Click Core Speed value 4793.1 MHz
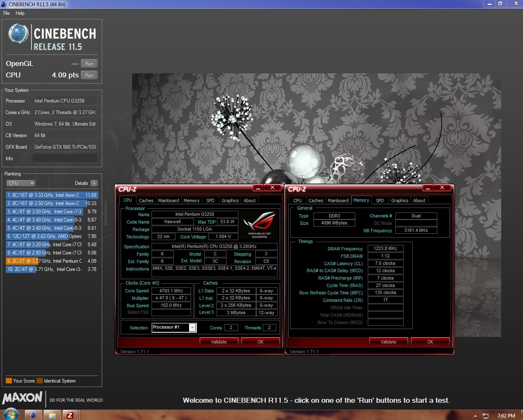523x420 pixels. click(x=171, y=291)
